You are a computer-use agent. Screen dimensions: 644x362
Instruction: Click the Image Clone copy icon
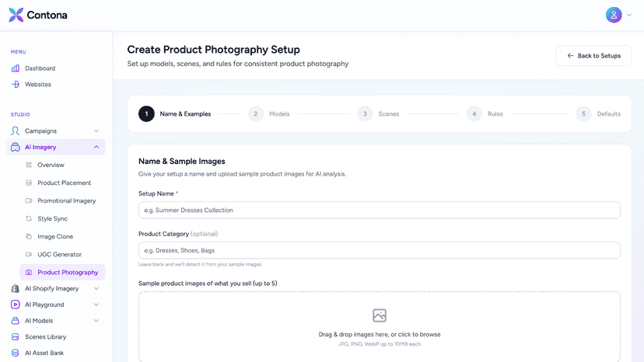coord(29,236)
